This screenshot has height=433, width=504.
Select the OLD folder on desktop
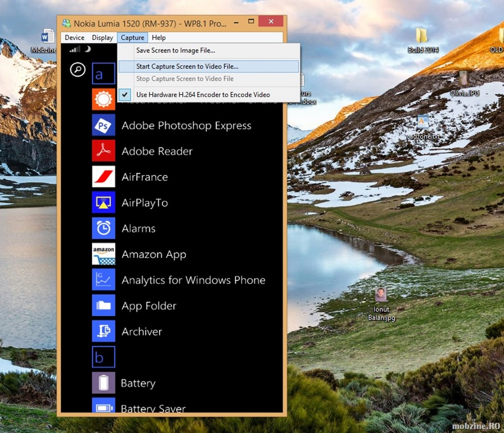(496, 40)
